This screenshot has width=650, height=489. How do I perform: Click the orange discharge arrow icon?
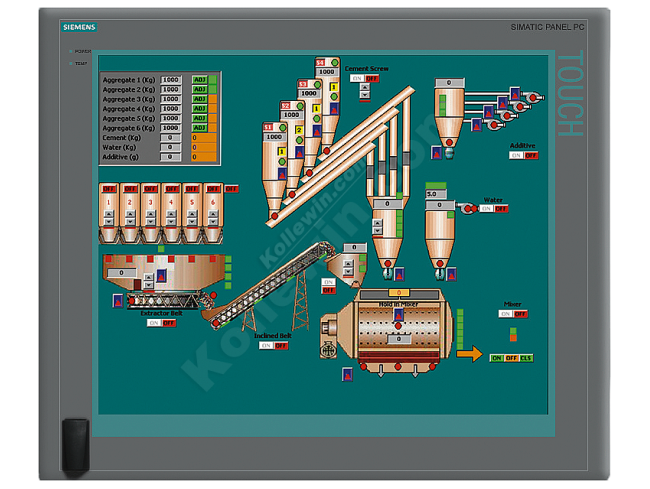(x=469, y=353)
